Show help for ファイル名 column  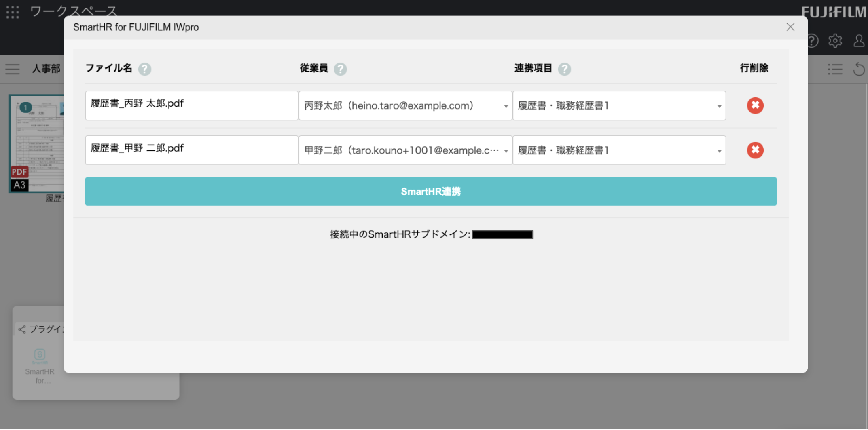click(x=144, y=69)
